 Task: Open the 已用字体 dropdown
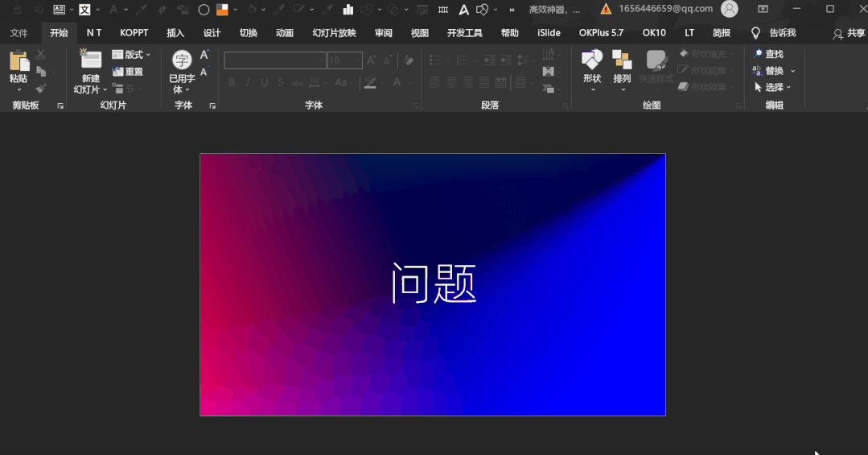click(182, 72)
